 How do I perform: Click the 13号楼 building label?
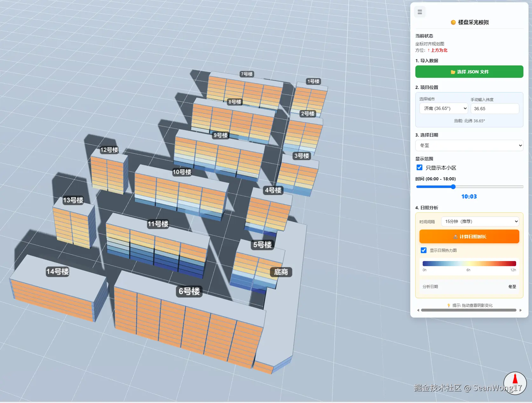click(73, 200)
